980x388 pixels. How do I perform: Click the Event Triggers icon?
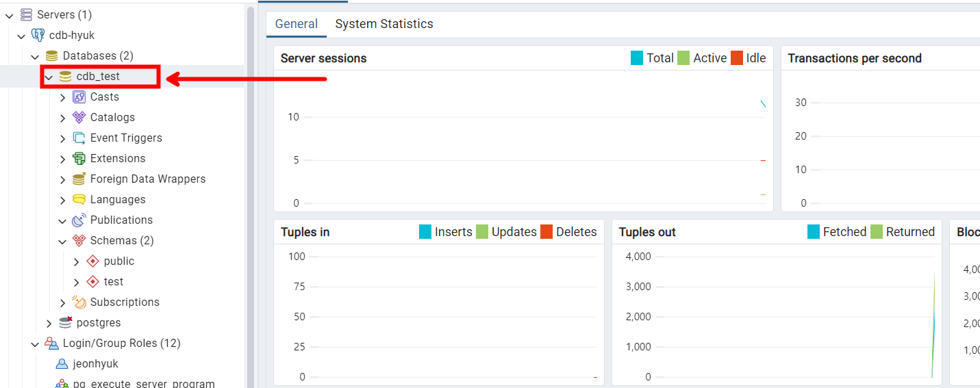(x=79, y=138)
